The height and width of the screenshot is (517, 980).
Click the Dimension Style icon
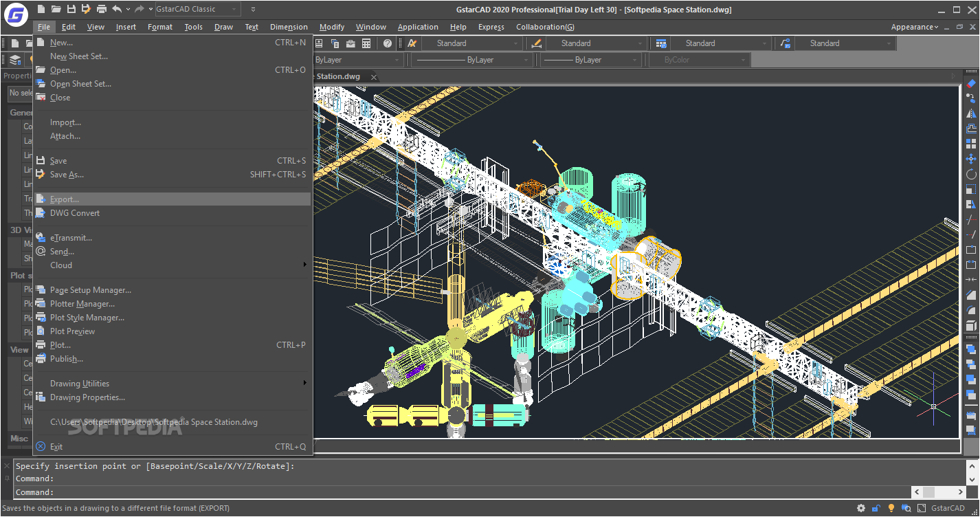pos(537,43)
